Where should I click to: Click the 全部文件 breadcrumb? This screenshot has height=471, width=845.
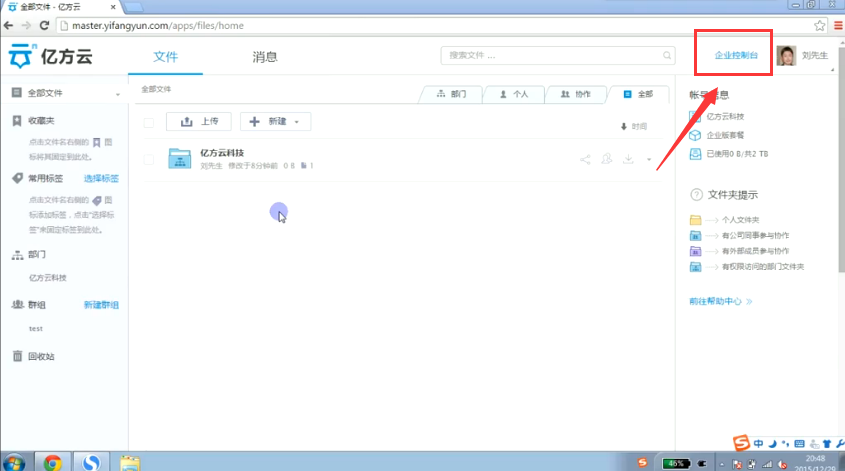point(156,89)
